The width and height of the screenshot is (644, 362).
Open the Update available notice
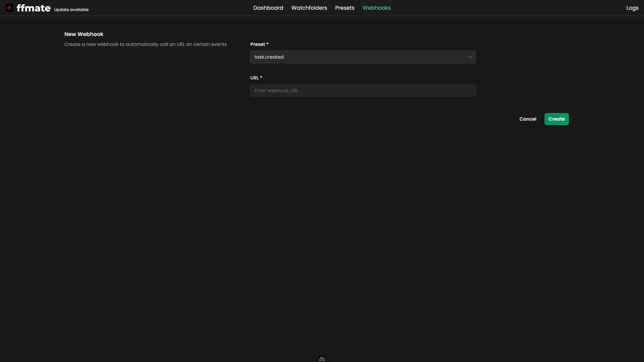coord(71,10)
